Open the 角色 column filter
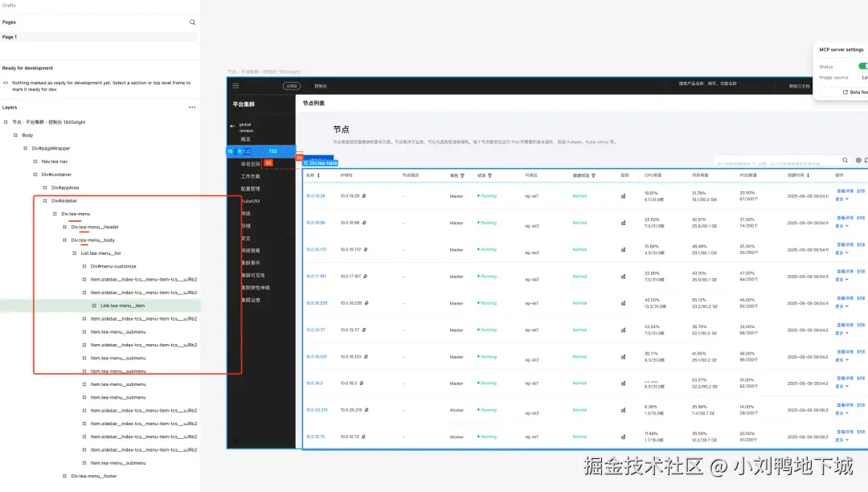 pos(462,175)
